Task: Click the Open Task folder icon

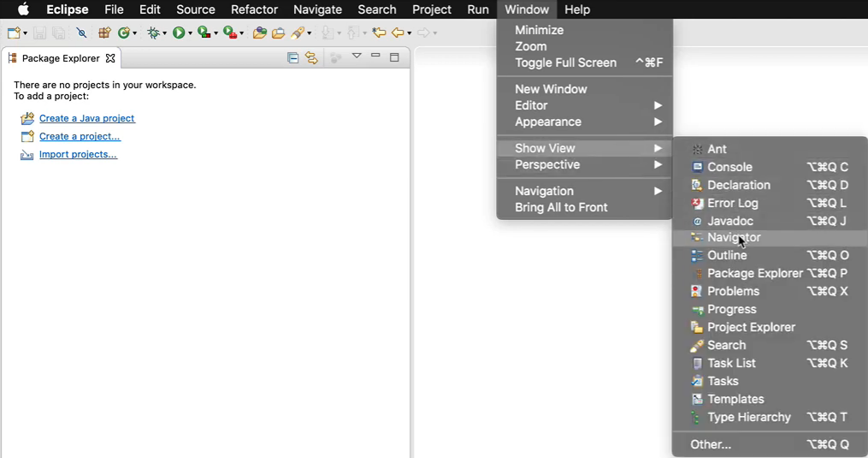Action: [278, 33]
